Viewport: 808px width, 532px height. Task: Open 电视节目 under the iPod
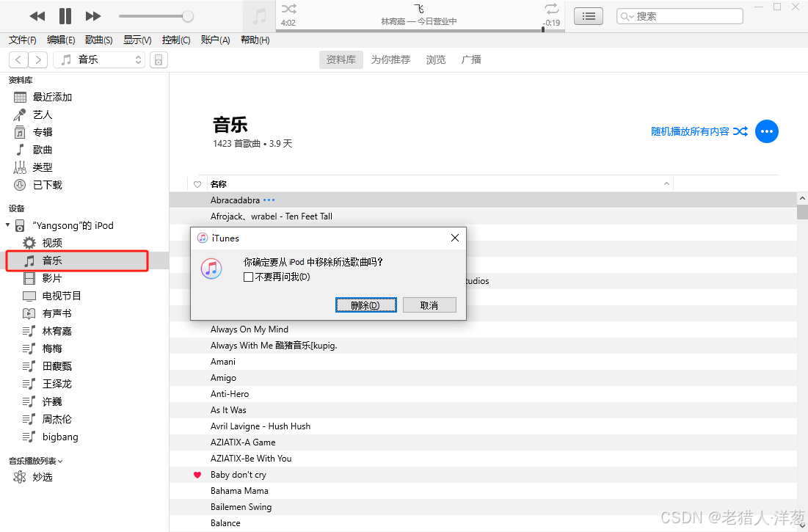click(x=62, y=296)
